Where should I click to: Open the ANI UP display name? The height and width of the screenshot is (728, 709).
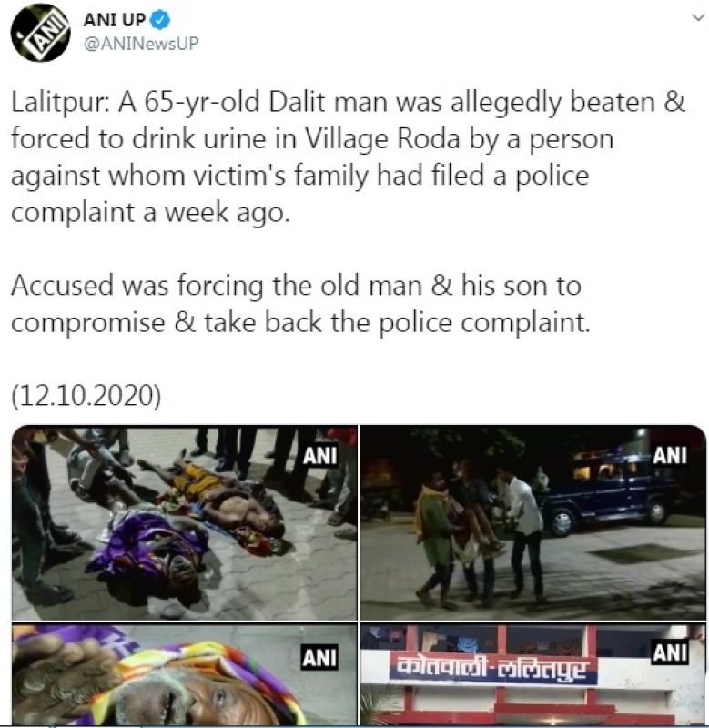114,20
